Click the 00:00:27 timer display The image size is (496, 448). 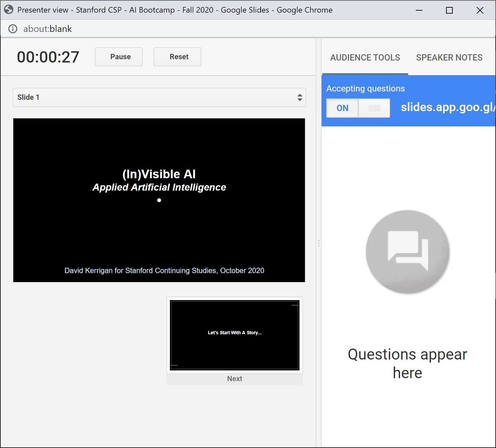(48, 57)
